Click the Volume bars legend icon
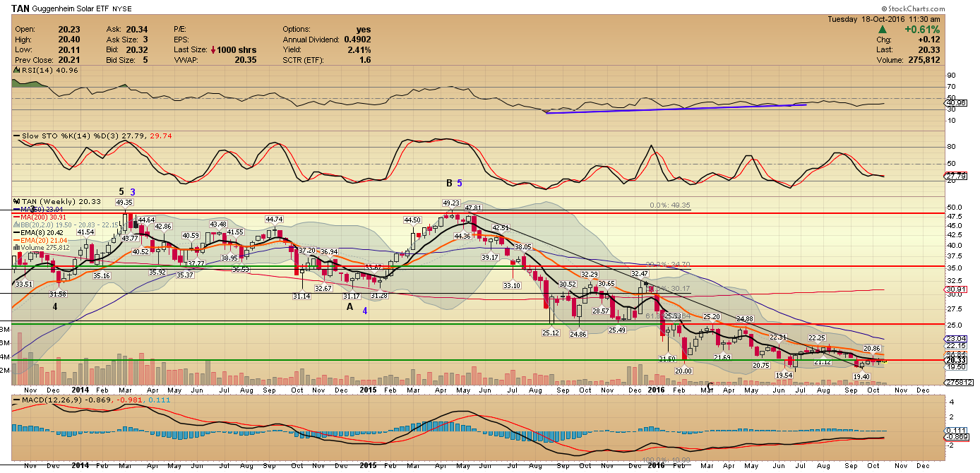 pyautogui.click(x=16, y=248)
